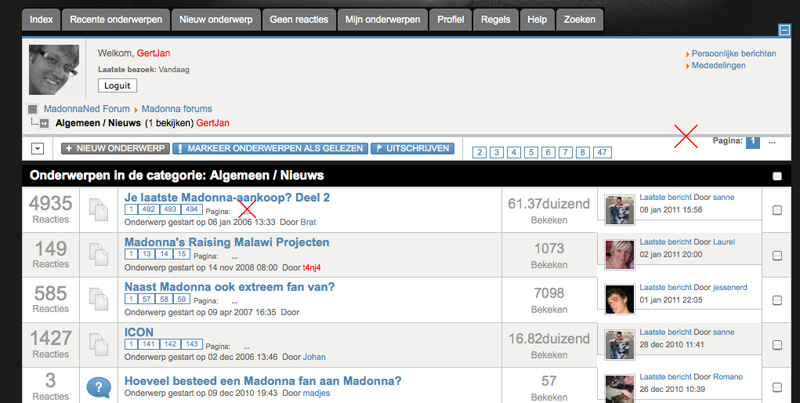Open page 492 of Madonna-aankoop topic
Viewport: 800px width, 403px height.
[x=148, y=210]
